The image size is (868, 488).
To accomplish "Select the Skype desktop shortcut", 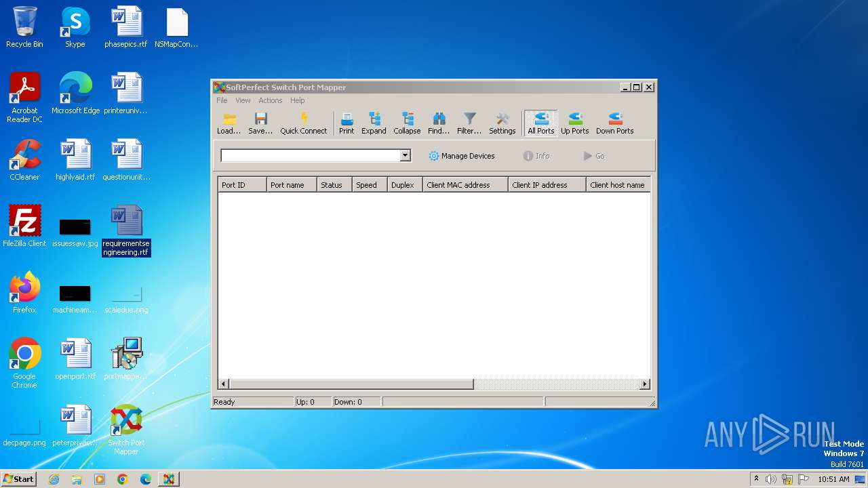I will (x=75, y=27).
